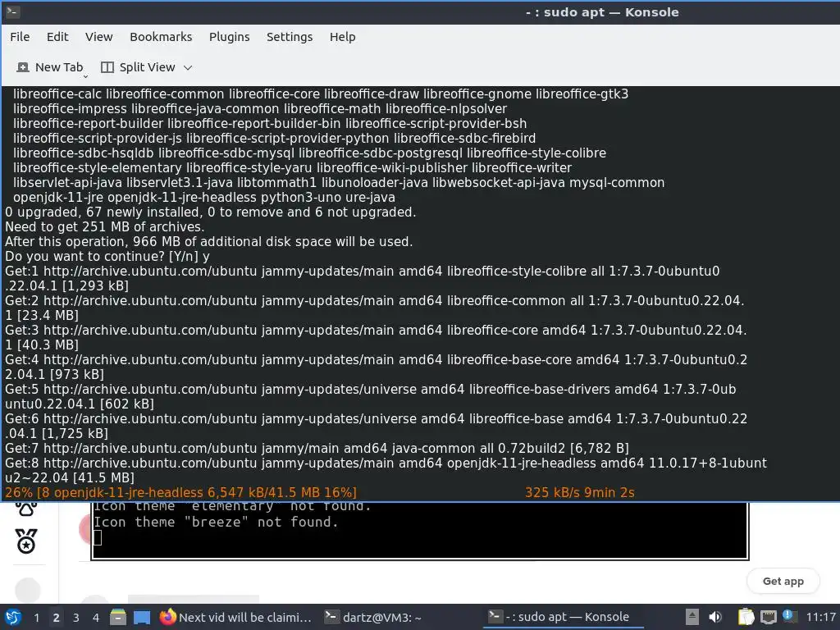This screenshot has width=840, height=630.
Task: Click the 'Do you want to continue? [Y/n] y' line
Action: click(107, 257)
